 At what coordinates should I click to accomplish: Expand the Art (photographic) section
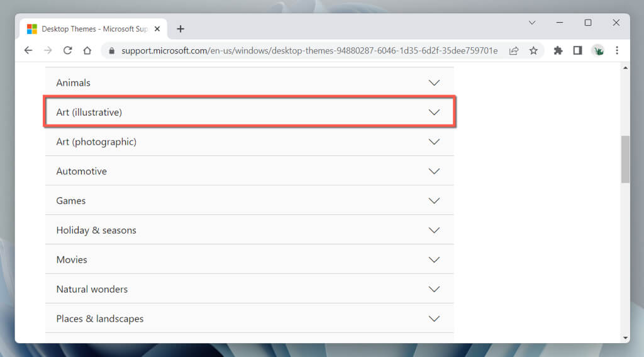click(x=249, y=142)
